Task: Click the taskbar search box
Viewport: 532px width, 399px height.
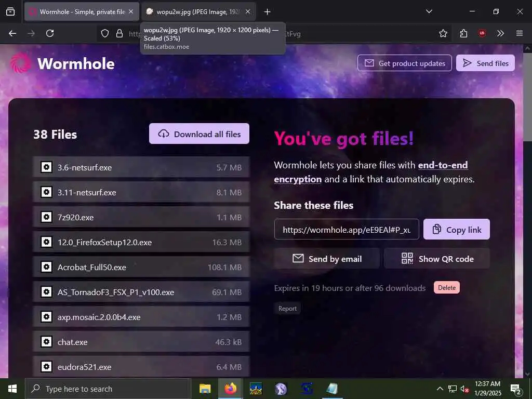Action: pos(108,389)
